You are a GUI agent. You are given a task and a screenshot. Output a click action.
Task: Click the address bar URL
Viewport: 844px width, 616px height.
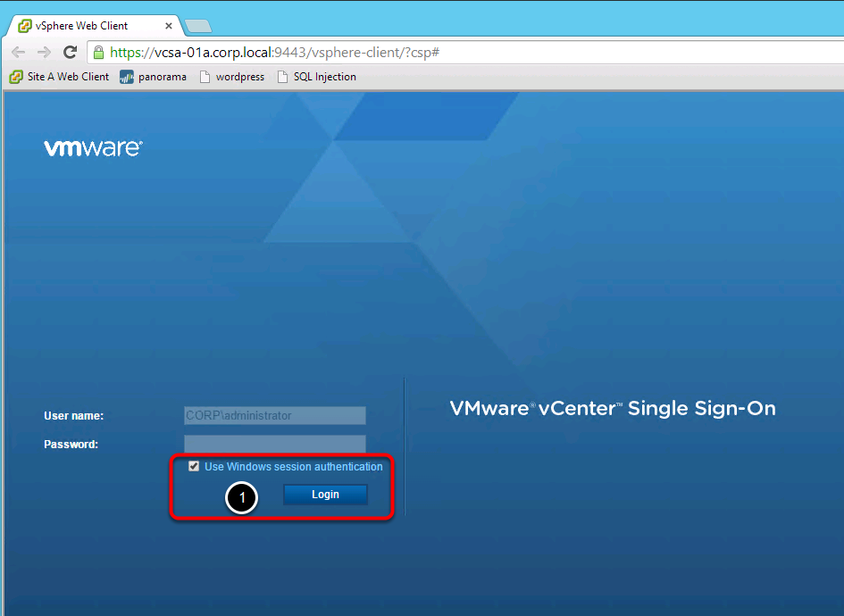pyautogui.click(x=274, y=52)
